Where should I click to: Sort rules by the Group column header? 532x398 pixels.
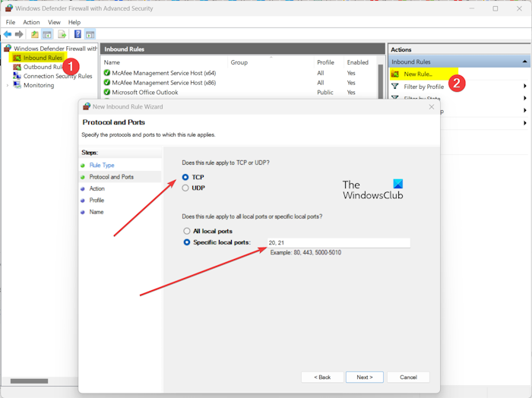pos(239,62)
